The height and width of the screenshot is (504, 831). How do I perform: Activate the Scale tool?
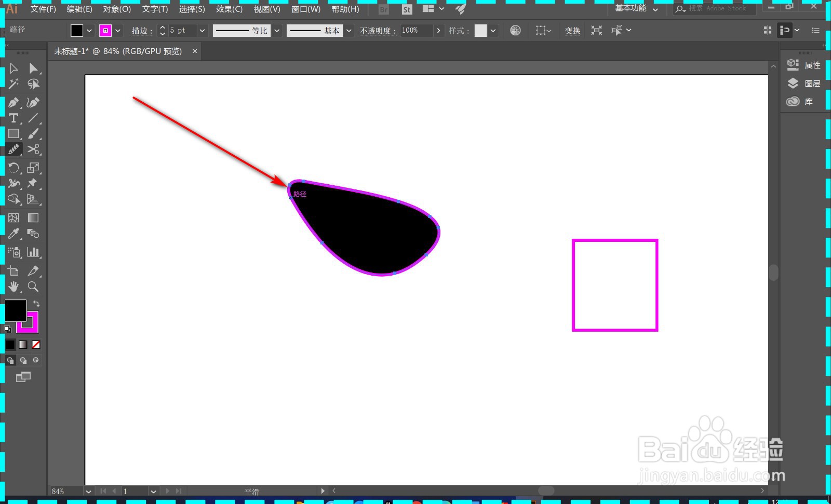(x=33, y=168)
